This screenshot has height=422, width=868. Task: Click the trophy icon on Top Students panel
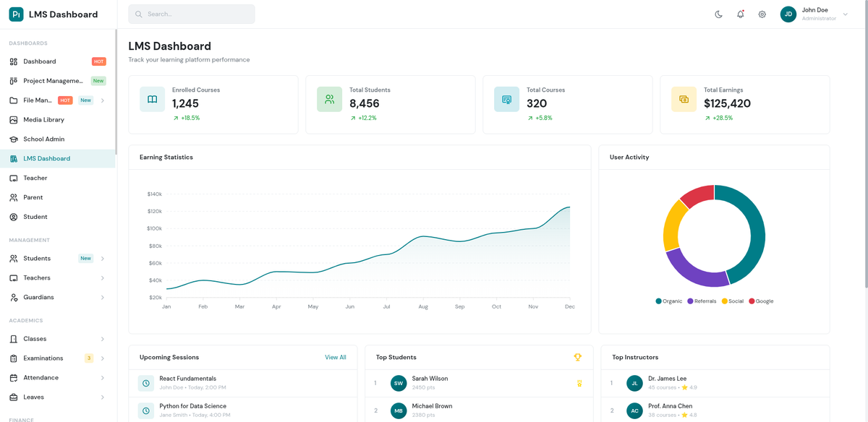pos(578,356)
